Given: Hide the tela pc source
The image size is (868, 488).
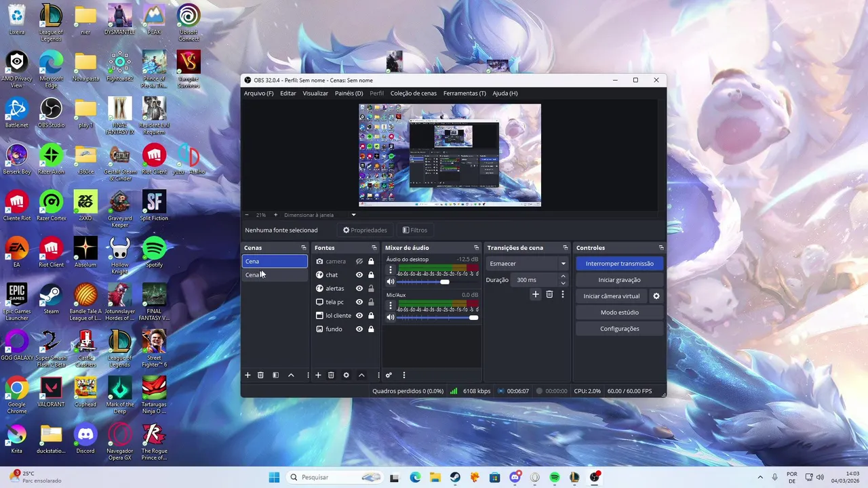Looking at the screenshot, I should tap(359, 302).
